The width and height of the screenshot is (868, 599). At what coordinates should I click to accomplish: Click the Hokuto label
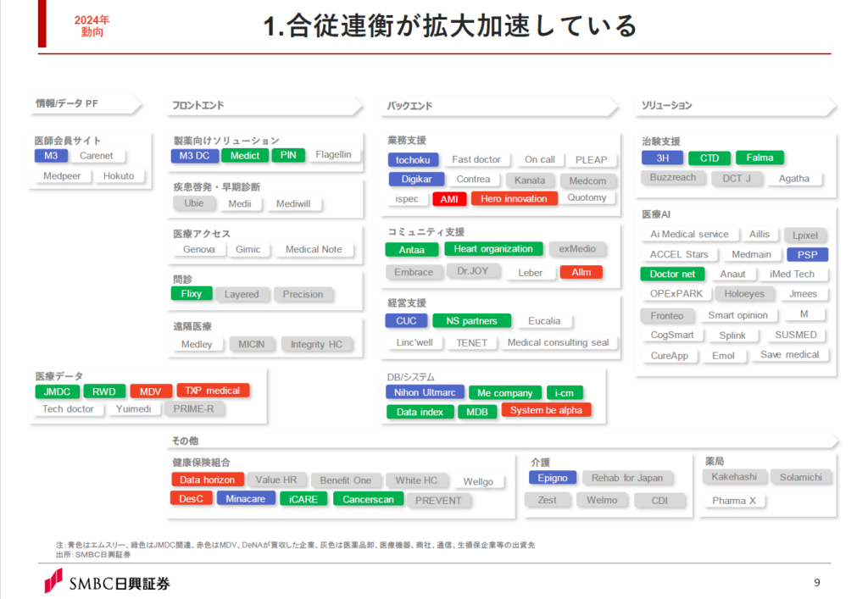click(x=119, y=176)
